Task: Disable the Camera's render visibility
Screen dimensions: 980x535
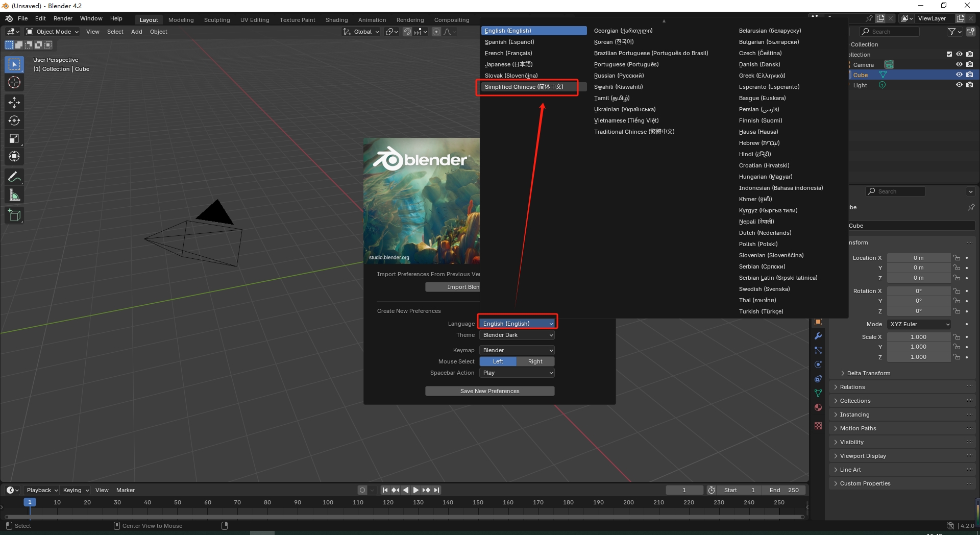Action: pos(970,64)
